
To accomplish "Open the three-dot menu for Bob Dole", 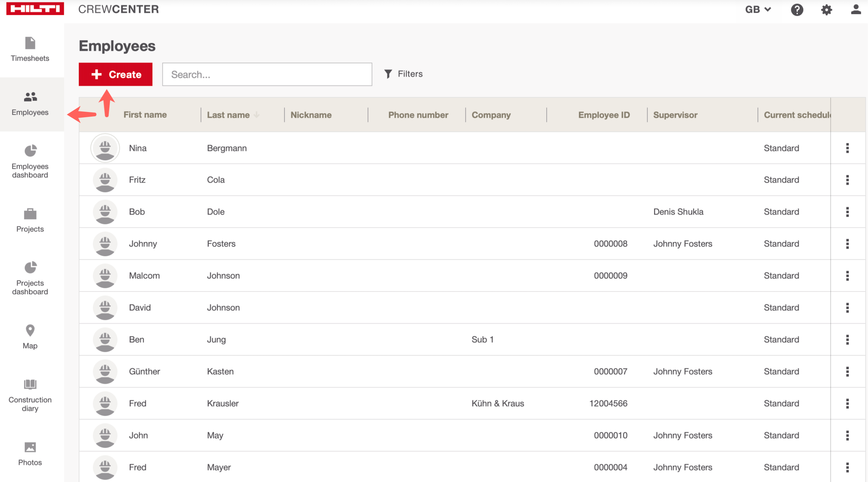I will coord(847,212).
